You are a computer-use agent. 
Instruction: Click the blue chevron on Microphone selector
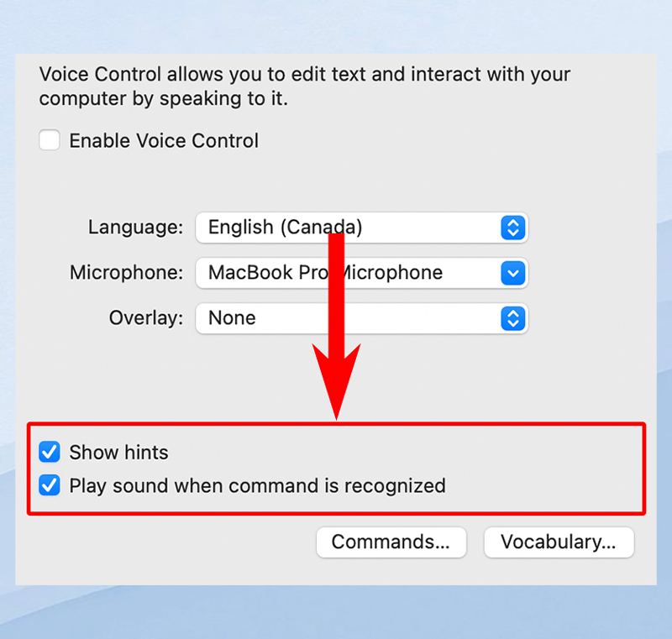coord(512,273)
